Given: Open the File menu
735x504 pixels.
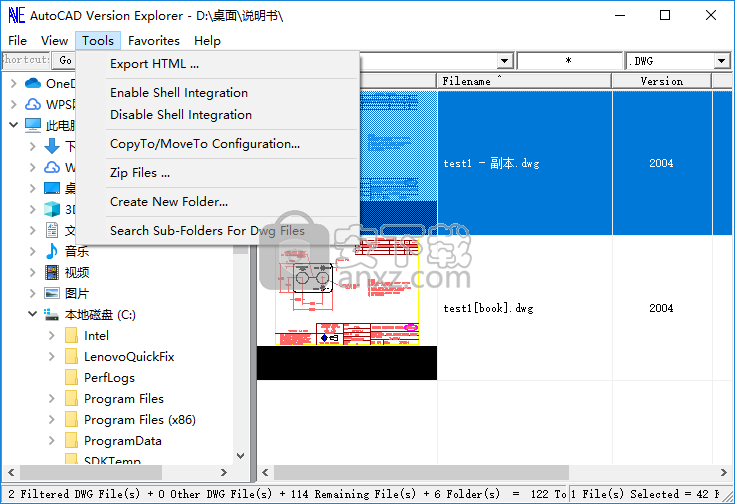Looking at the screenshot, I should tap(17, 41).
